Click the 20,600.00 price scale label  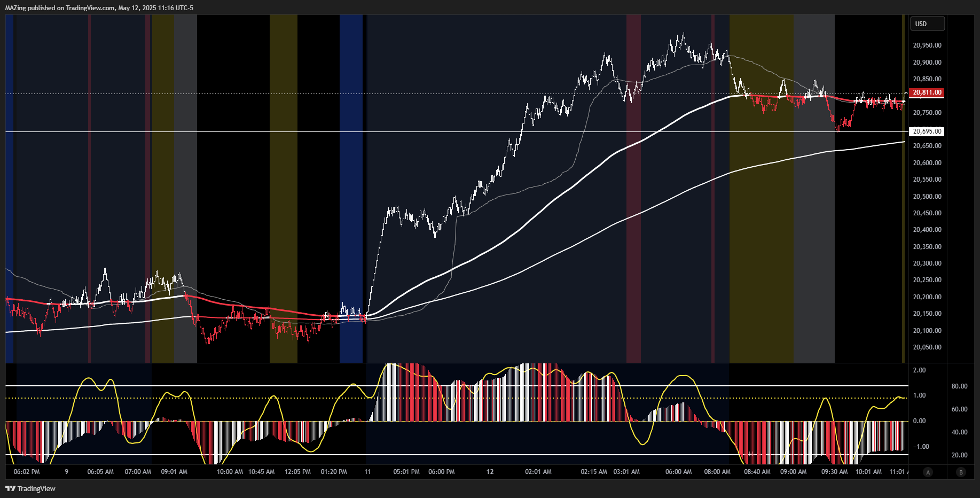pyautogui.click(x=927, y=163)
